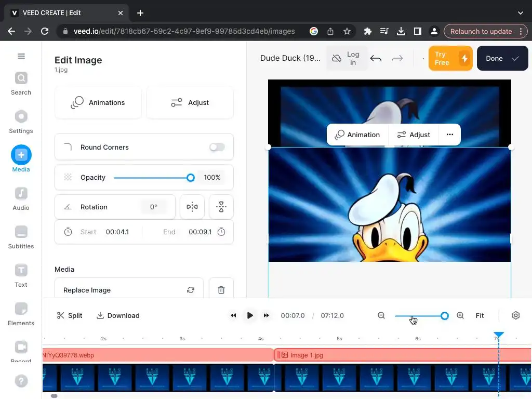The height and width of the screenshot is (399, 532).
Task: Zoom out the timeline
Action: click(381, 315)
